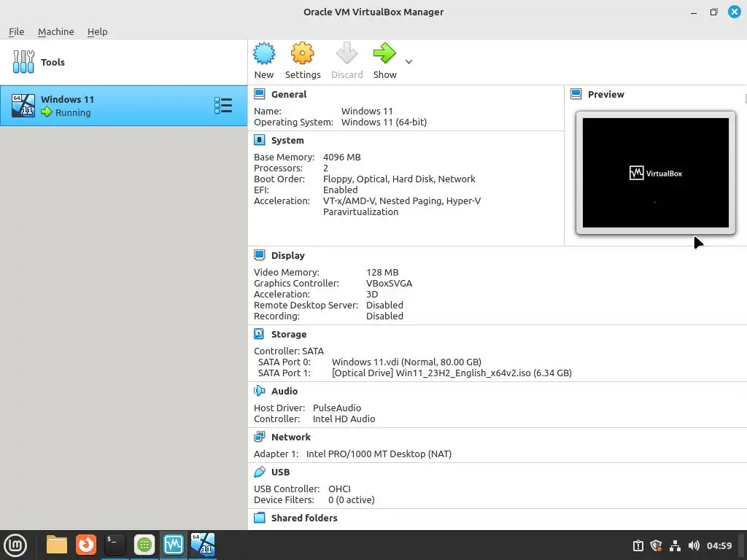Click the update manager tray icon

[x=638, y=545]
